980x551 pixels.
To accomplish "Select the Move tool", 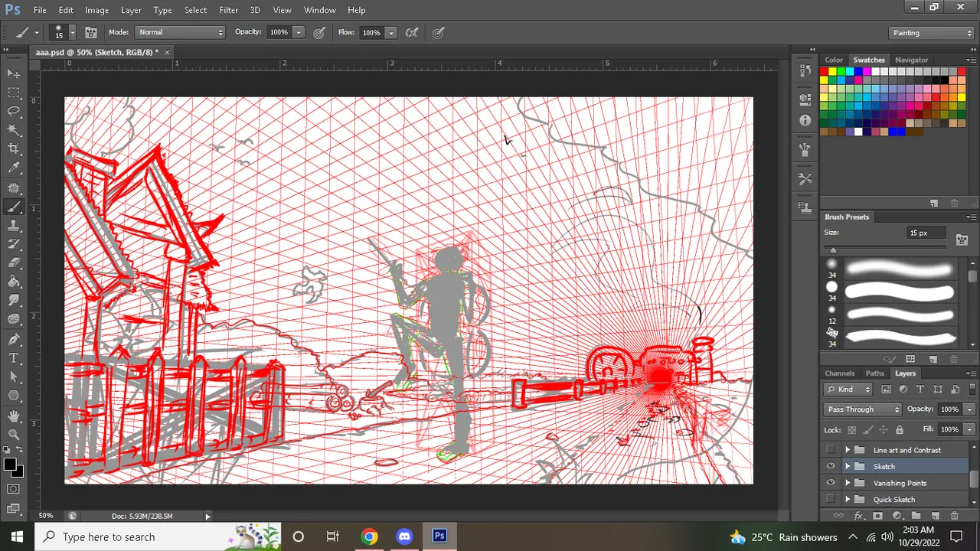I will coord(14,73).
